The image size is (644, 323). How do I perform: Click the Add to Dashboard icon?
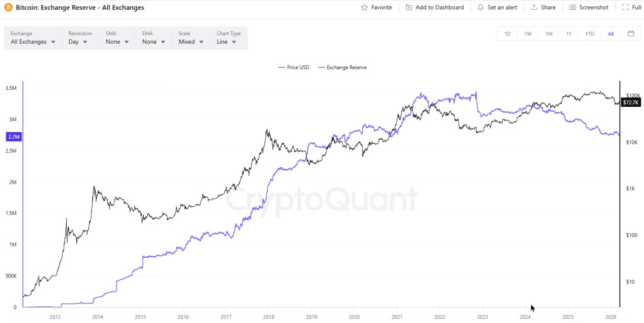click(409, 7)
